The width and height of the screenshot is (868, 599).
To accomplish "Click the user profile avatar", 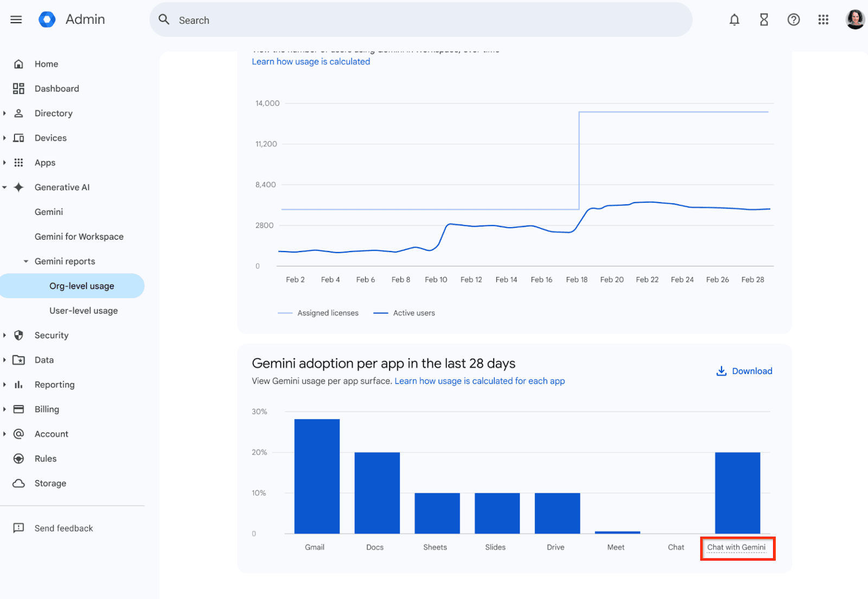I will tap(855, 20).
